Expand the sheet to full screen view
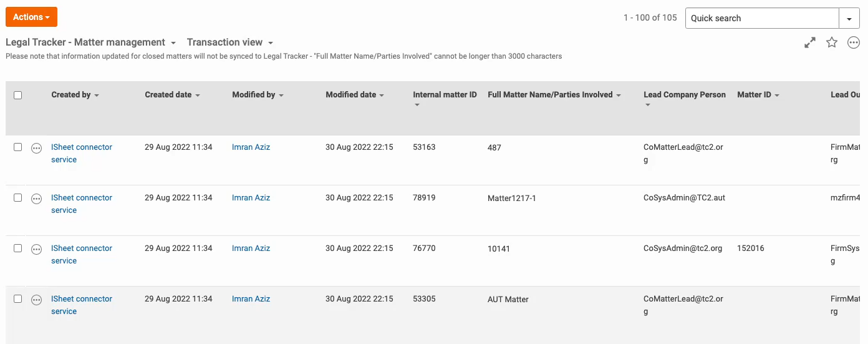The image size is (868, 344). [x=810, y=42]
